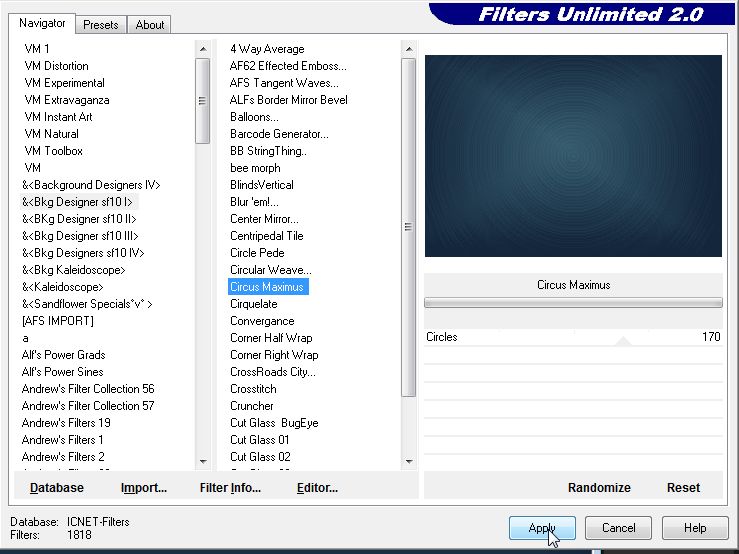Choose the Balloons... filter
The image size is (739, 554).
(x=255, y=117)
